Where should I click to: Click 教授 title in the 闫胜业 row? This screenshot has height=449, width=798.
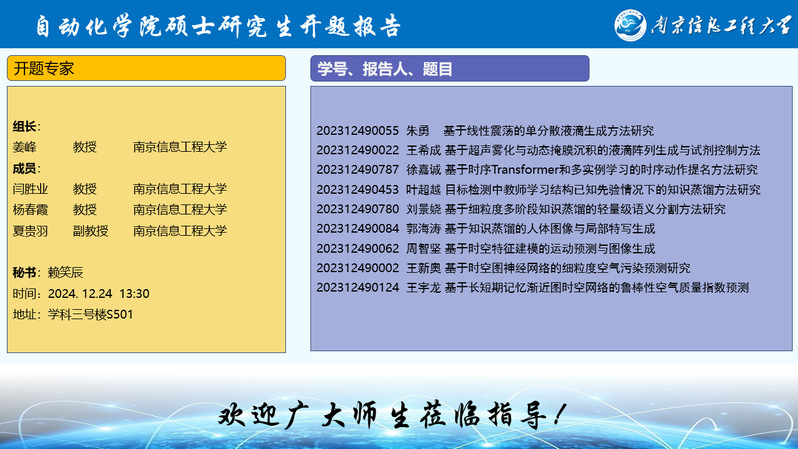[84, 189]
